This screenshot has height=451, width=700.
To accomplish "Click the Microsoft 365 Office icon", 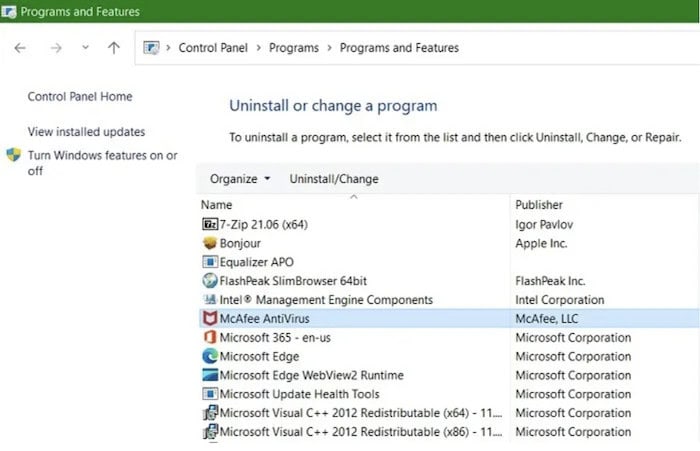I will (210, 337).
